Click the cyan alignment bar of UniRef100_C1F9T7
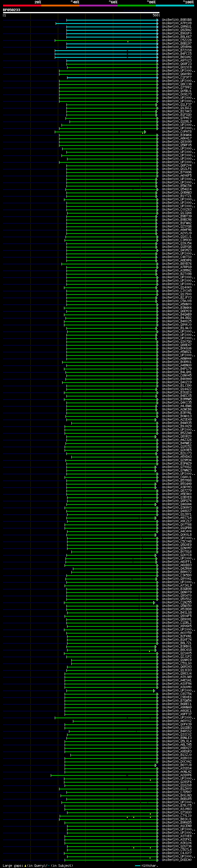The image size is (197, 868). (112, 78)
